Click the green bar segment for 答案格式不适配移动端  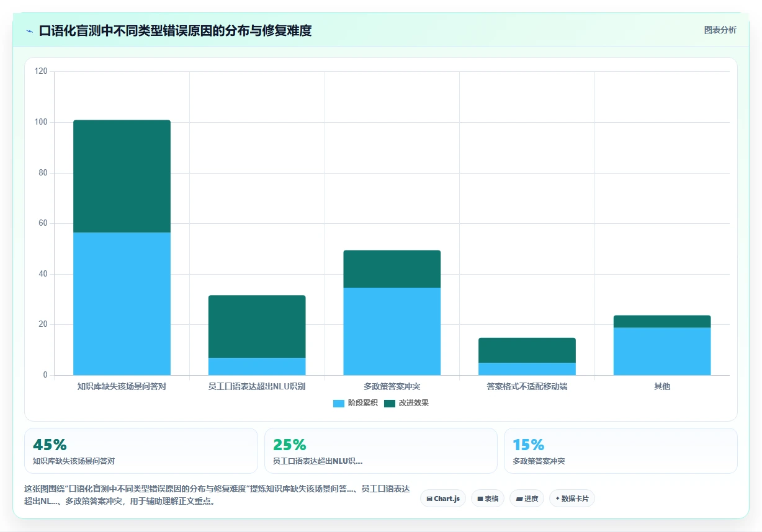click(527, 350)
